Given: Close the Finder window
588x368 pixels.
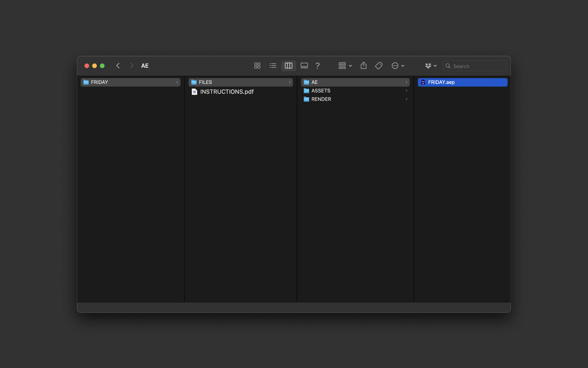Looking at the screenshot, I should pos(87,66).
